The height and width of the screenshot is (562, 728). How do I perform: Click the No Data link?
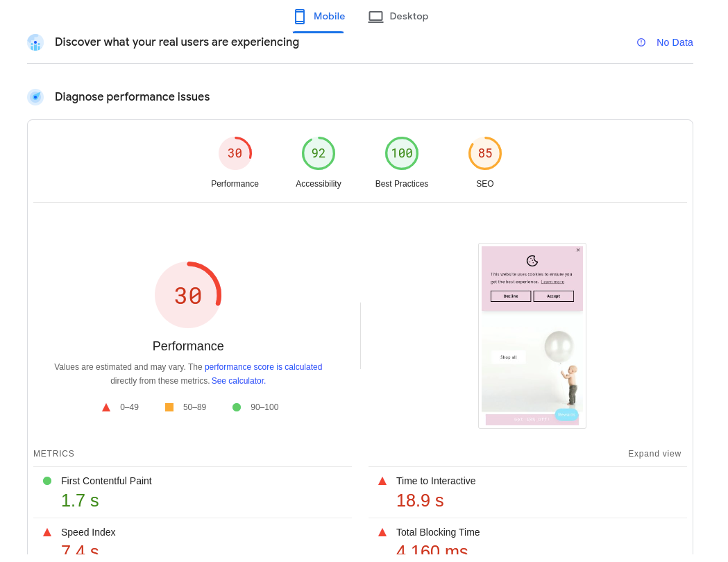click(x=674, y=42)
